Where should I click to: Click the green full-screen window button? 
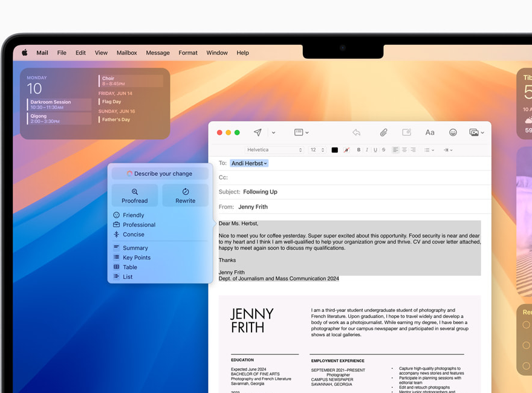[x=237, y=132]
